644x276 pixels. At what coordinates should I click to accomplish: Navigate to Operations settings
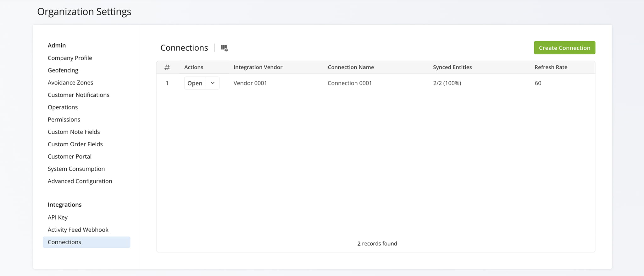(63, 107)
